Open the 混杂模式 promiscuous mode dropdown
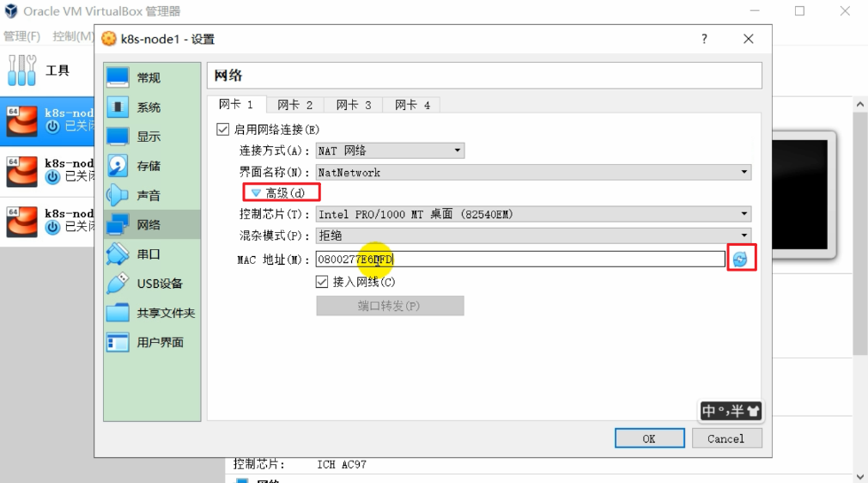This screenshot has height=483, width=868. (x=534, y=235)
